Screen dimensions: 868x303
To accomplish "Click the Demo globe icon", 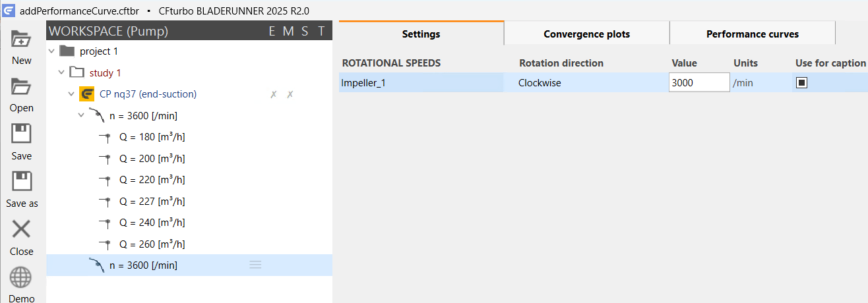I will click(21, 277).
